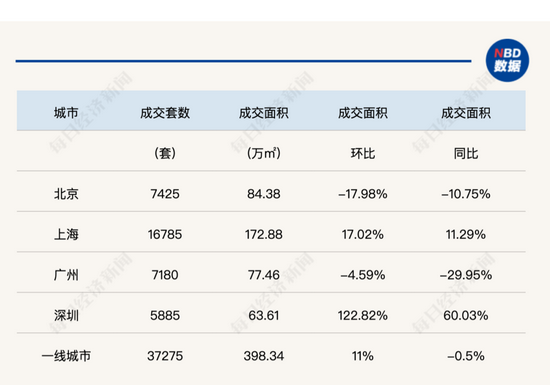Select the 上海 row label
Viewport: 550px width, 385px height.
pos(66,234)
